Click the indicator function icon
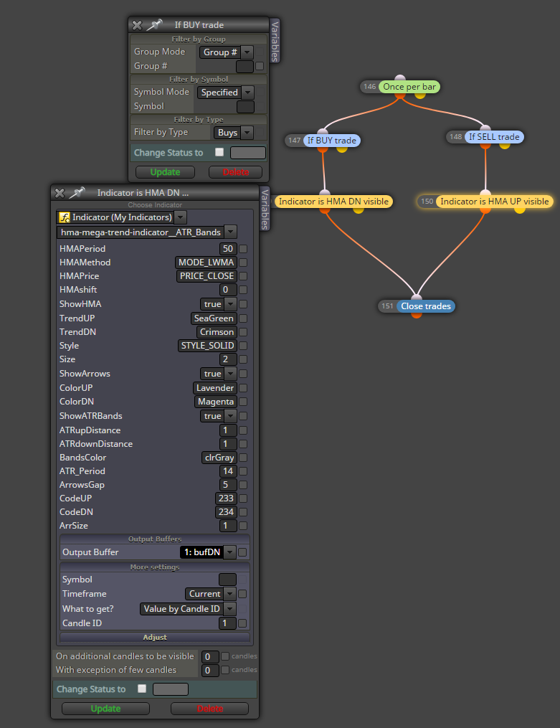560x728 pixels. point(64,217)
